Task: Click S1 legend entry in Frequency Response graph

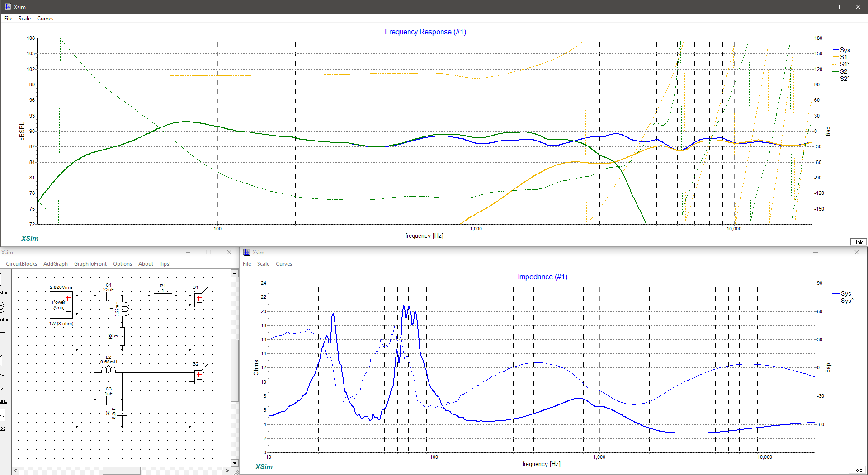Action: coord(840,57)
